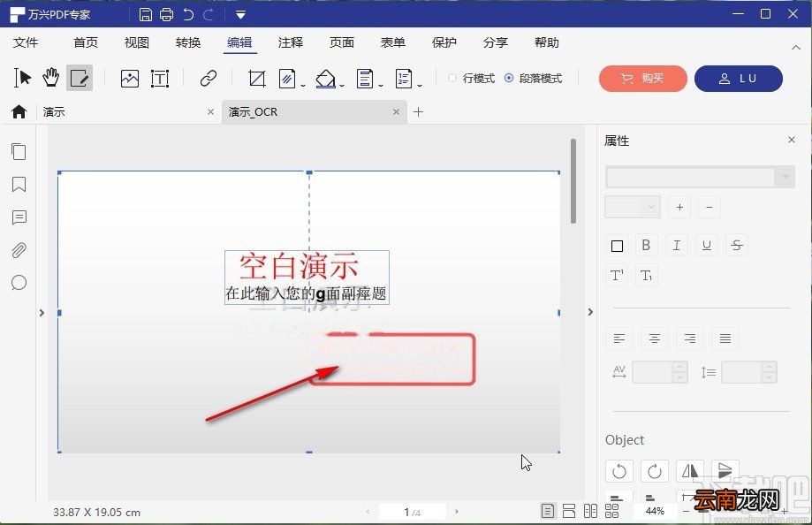Viewport: 812px width, 525px height.
Task: Open the background dropdown arrow
Action: point(342,86)
